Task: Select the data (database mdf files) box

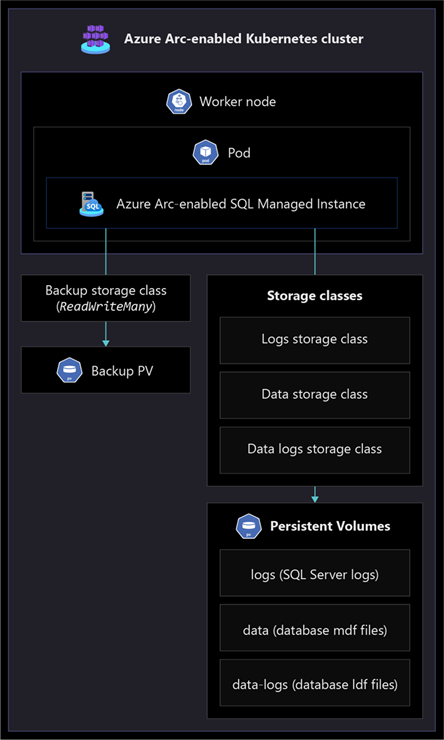Action: [x=315, y=628]
